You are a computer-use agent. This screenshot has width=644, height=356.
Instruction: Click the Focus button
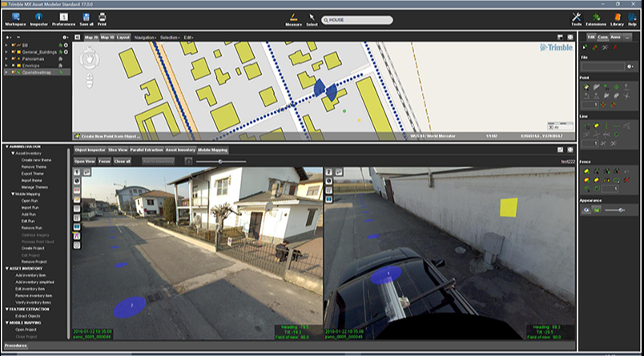[105, 161]
